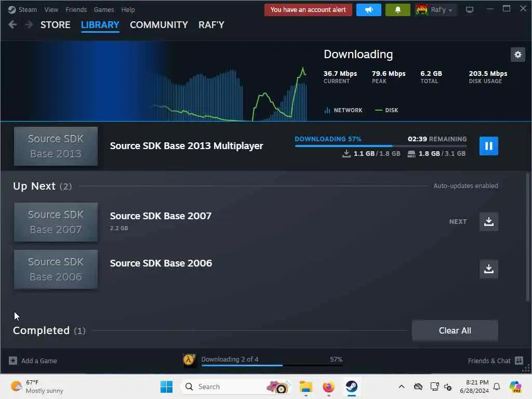Open the Games menu
Screen dimensions: 532x399
click(x=104, y=9)
